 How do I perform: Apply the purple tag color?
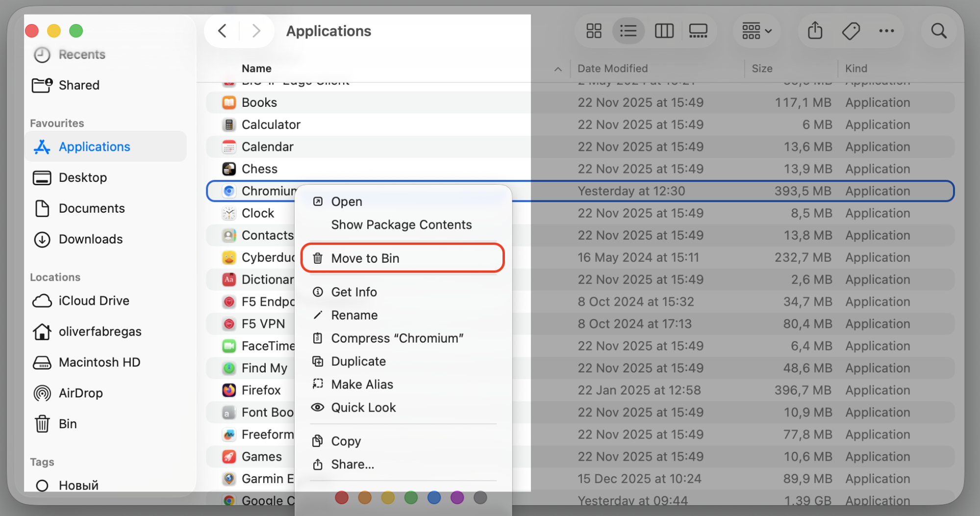coord(457,498)
